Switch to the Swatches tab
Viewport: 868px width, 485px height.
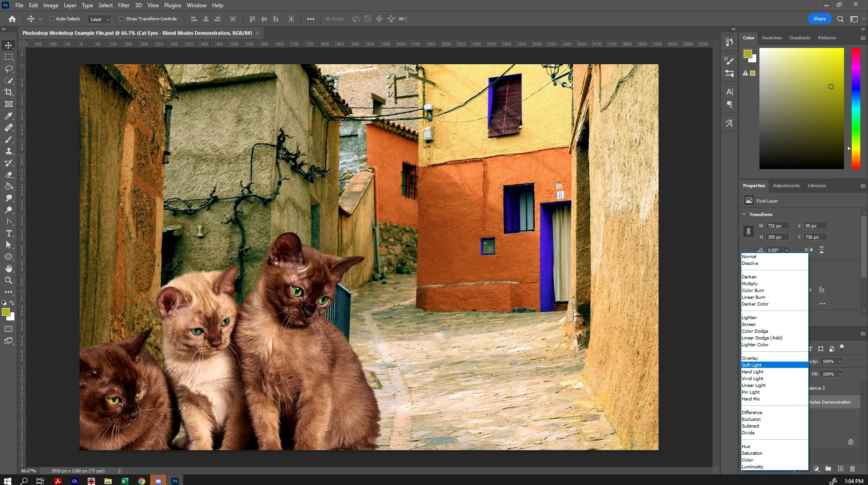point(772,38)
